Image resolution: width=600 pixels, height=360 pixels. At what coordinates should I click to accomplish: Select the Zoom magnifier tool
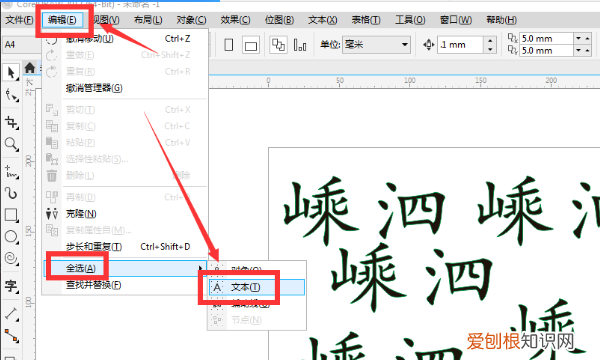(11, 145)
